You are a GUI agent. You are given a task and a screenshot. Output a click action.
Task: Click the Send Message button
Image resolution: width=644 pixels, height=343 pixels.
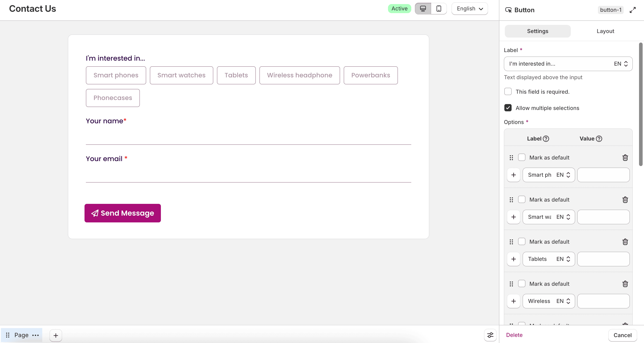click(x=122, y=213)
